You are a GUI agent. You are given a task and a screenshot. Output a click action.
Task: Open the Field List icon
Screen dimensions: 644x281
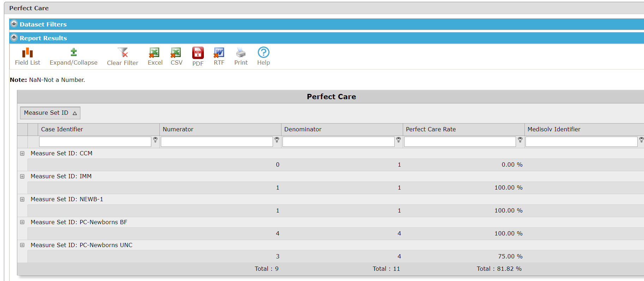(28, 53)
